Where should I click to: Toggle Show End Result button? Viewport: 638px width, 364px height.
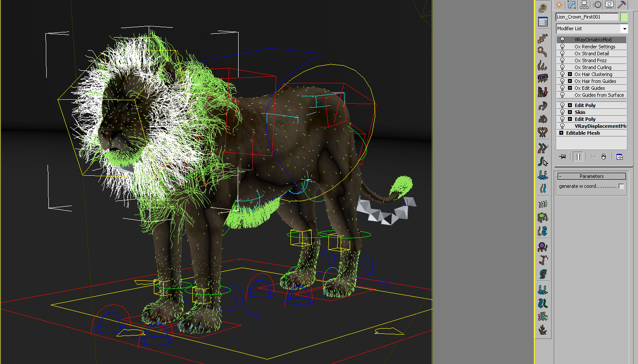tap(578, 157)
